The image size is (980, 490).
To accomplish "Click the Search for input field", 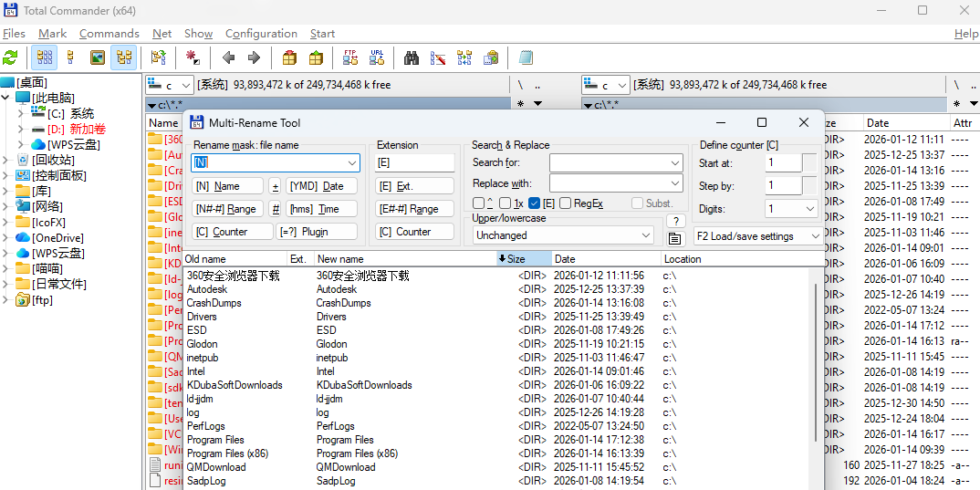I will pyautogui.click(x=615, y=162).
